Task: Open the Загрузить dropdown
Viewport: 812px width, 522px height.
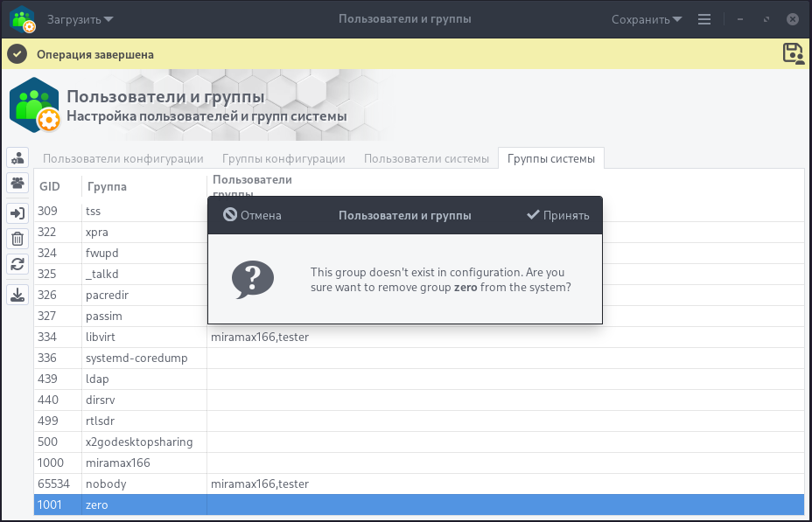Action: (80, 19)
